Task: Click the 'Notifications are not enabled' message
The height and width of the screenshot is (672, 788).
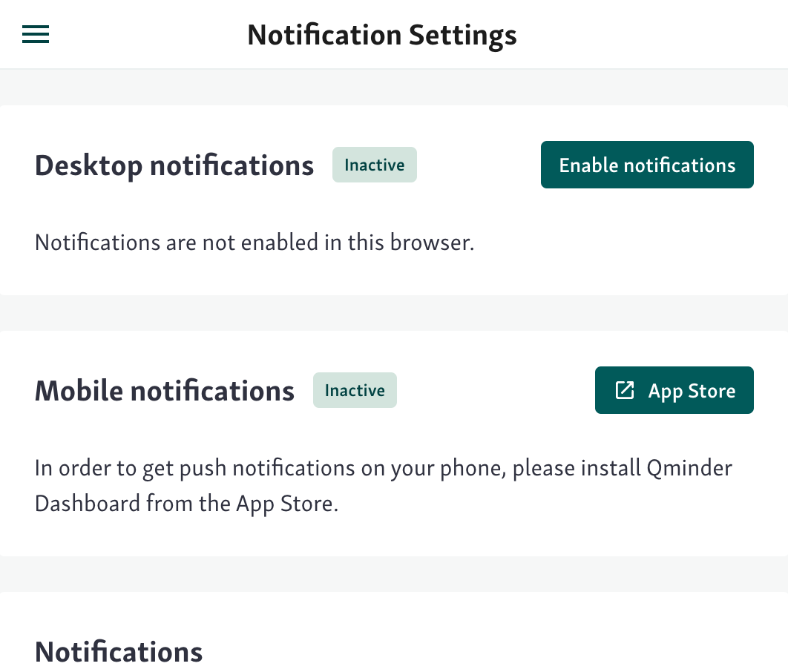Action: click(254, 242)
